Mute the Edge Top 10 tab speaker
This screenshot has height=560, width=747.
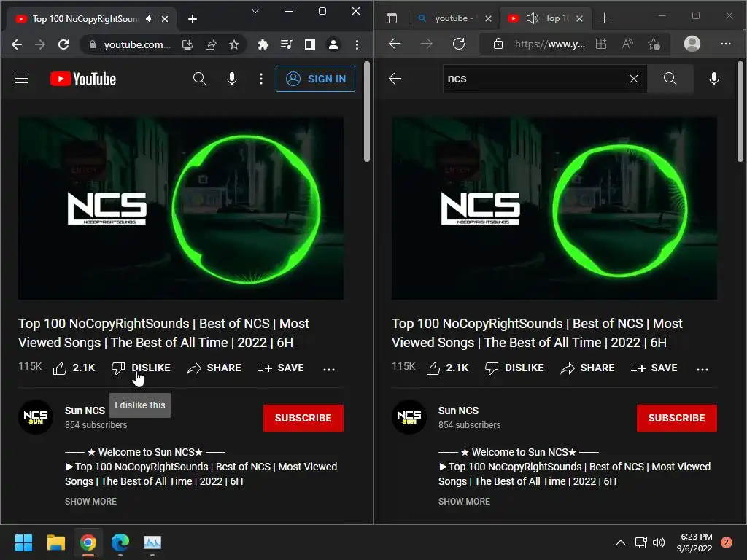point(532,18)
